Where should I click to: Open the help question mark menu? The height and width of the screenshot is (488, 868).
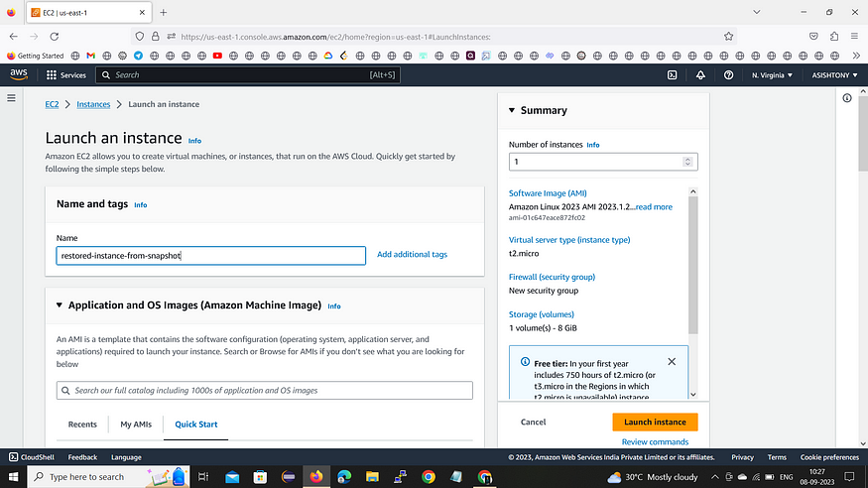coord(728,75)
